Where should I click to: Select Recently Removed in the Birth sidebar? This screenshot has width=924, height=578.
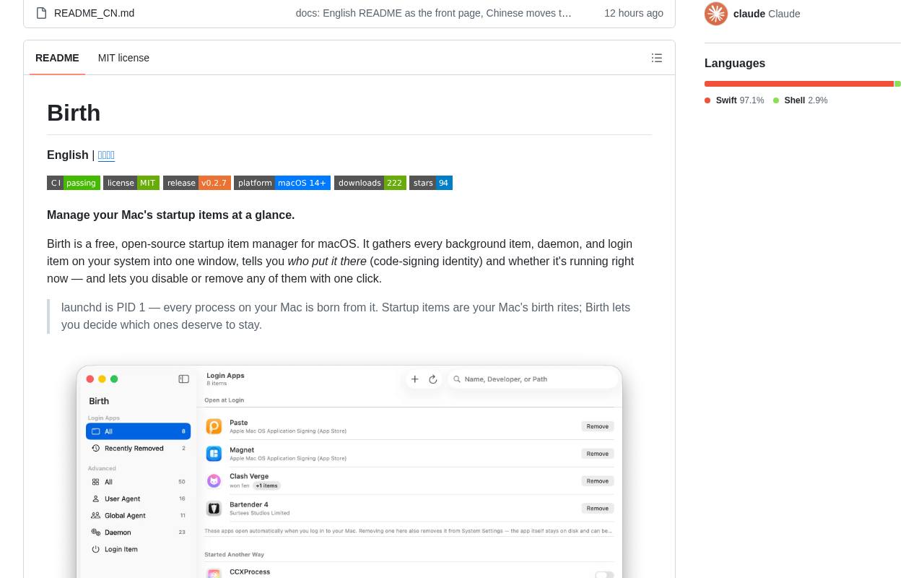139,449
